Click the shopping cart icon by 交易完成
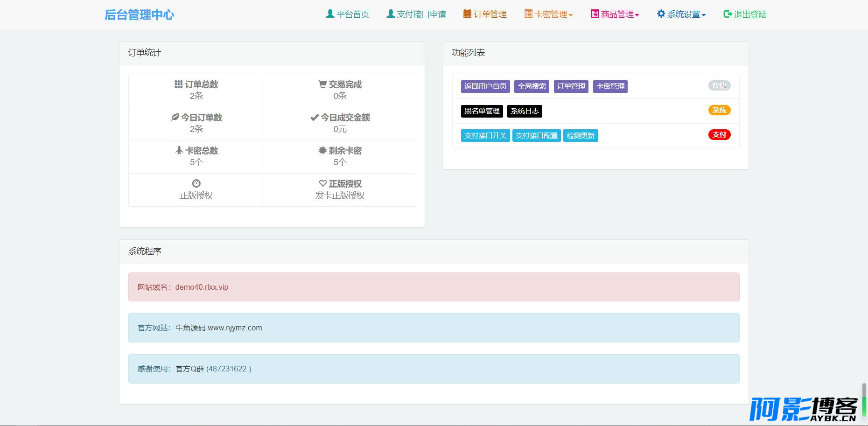The image size is (868, 426). (x=322, y=84)
